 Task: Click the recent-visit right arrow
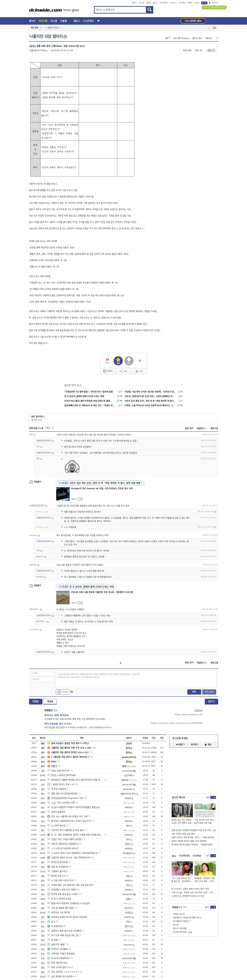[209, 28]
